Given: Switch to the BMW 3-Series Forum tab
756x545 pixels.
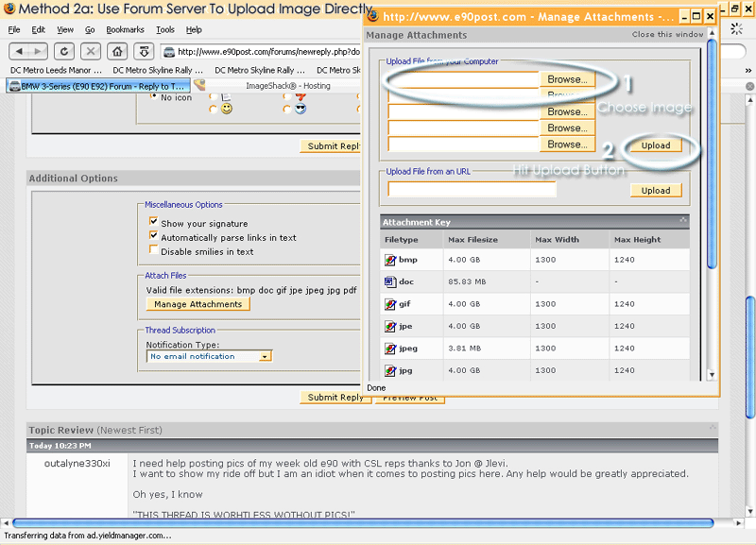Looking at the screenshot, I should [98, 86].
